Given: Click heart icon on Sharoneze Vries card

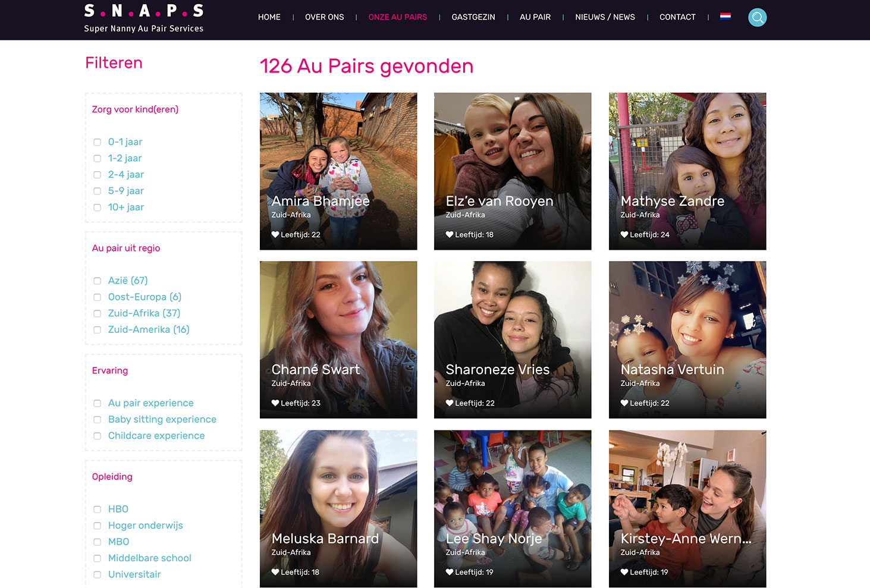Looking at the screenshot, I should (x=450, y=403).
